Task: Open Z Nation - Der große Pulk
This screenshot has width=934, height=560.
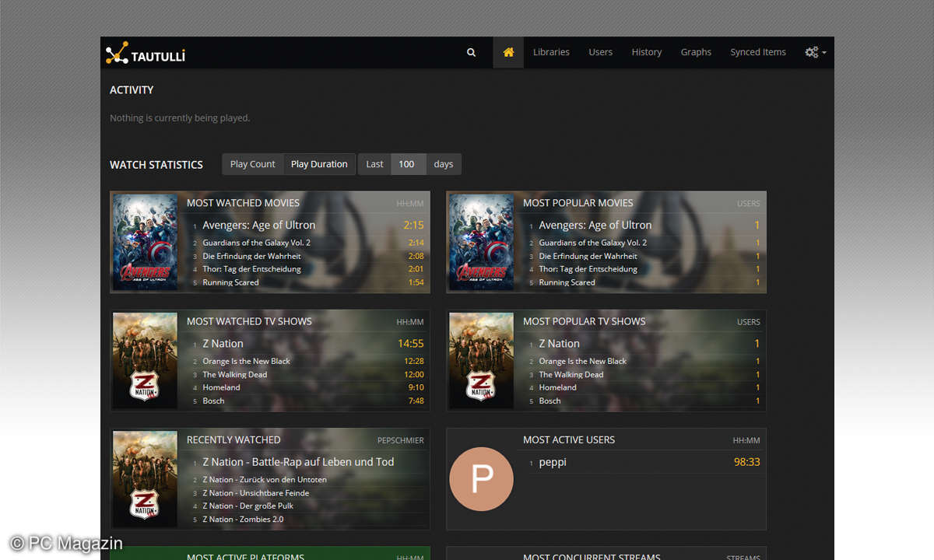Action: click(248, 506)
